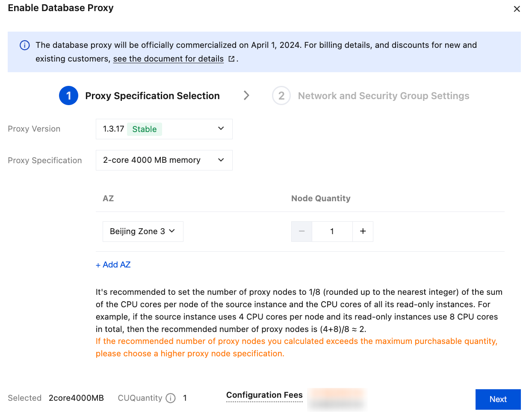Select step 1 Proxy Specification Selection

tap(152, 96)
